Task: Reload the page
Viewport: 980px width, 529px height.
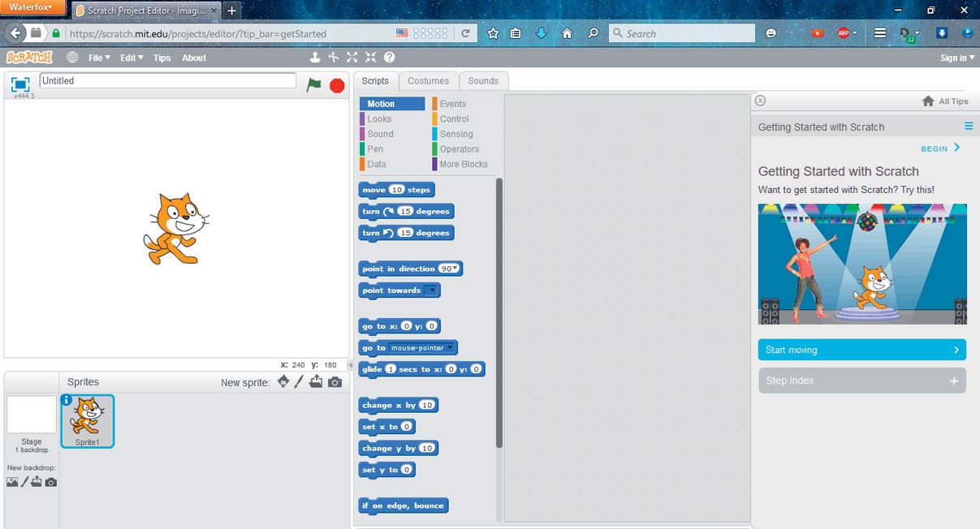Action: pyautogui.click(x=465, y=33)
